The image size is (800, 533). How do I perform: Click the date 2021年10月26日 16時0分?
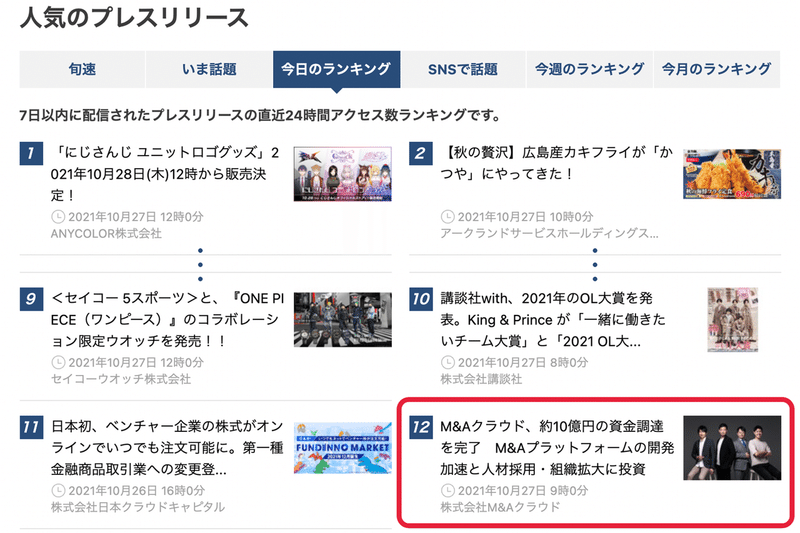click(x=137, y=491)
